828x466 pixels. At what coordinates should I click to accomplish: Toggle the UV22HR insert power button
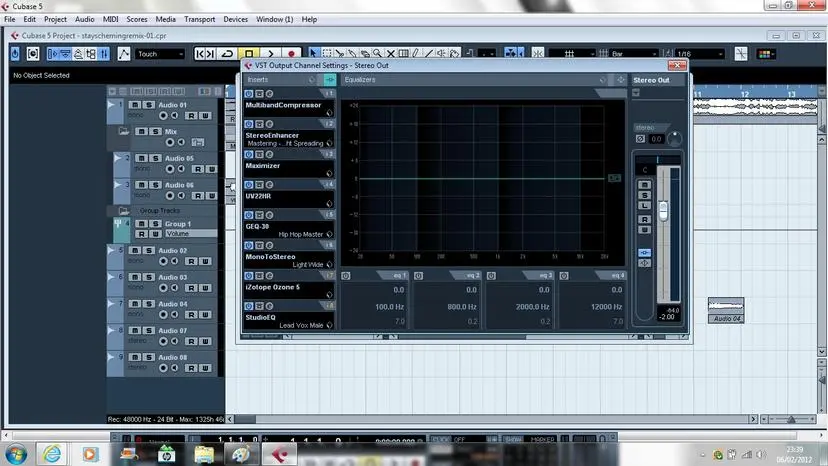[249, 184]
